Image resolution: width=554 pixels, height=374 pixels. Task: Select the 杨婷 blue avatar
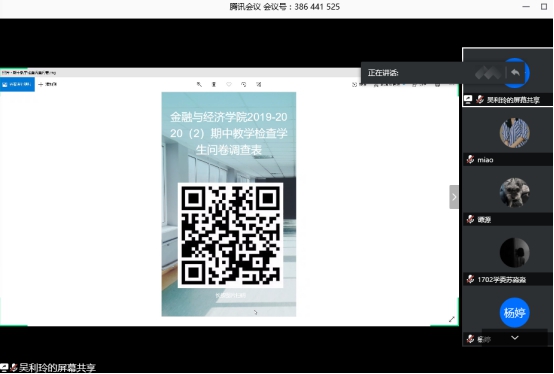point(514,313)
